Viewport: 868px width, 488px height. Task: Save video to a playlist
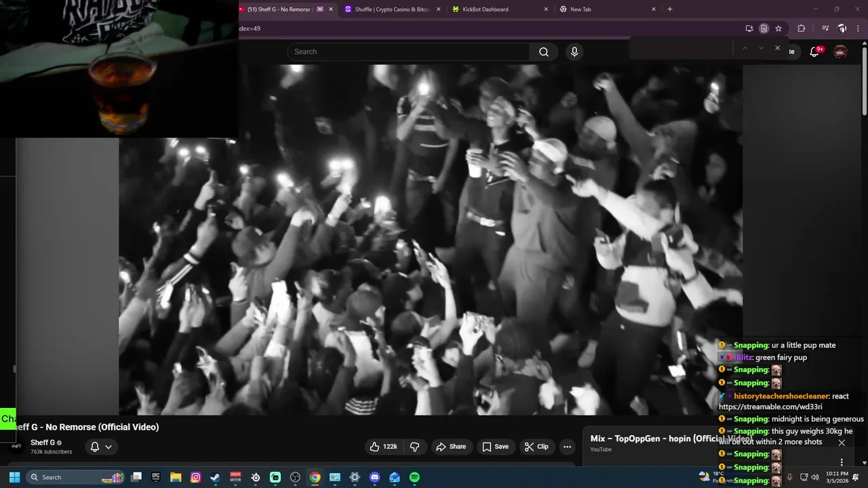pyautogui.click(x=495, y=447)
